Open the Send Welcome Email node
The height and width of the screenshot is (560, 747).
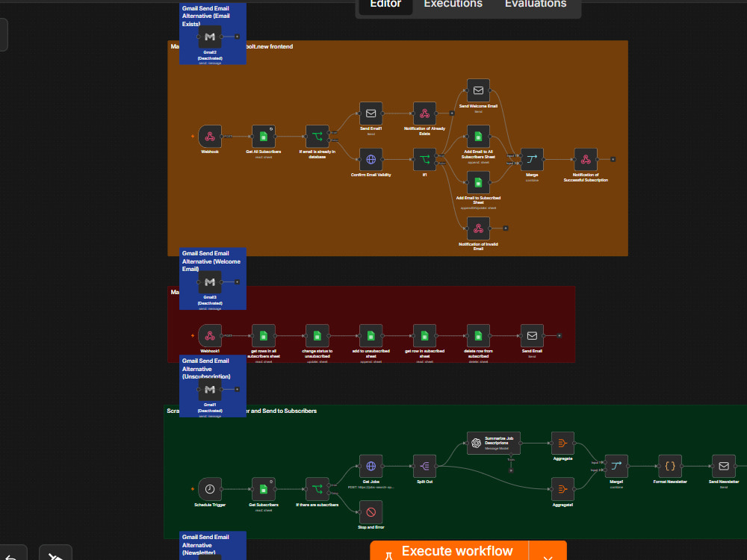478,90
